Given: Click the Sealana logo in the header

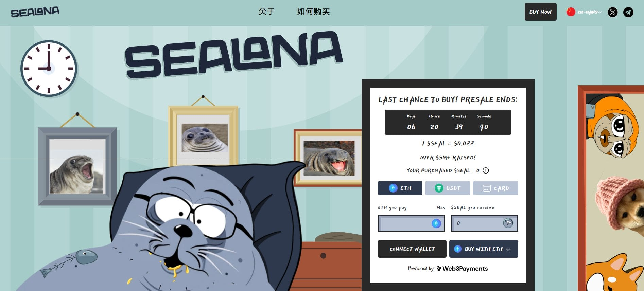Looking at the screenshot, I should point(35,12).
